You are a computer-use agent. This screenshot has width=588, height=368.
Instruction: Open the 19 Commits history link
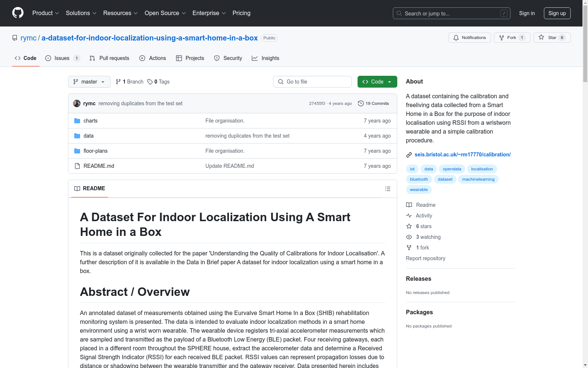tap(373, 103)
